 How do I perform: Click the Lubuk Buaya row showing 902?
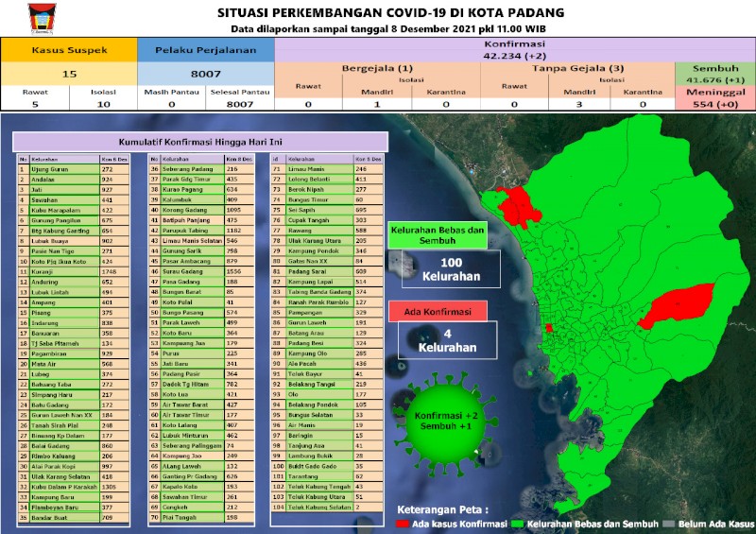coord(74,241)
